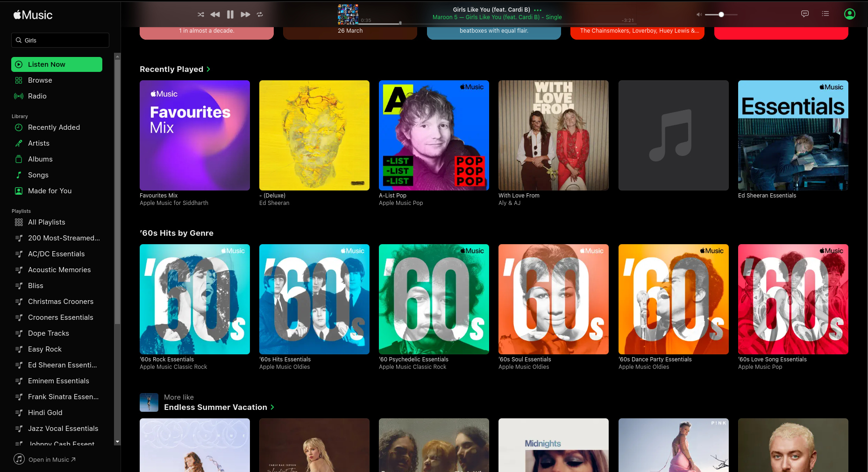Open more options for Girls Like You
Image resolution: width=868 pixels, height=472 pixels.
click(537, 9)
